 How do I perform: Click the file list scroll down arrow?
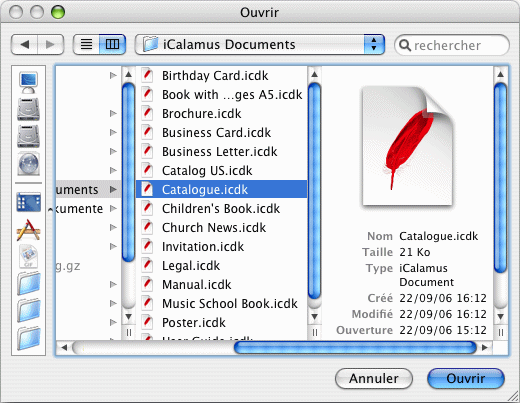tap(314, 316)
